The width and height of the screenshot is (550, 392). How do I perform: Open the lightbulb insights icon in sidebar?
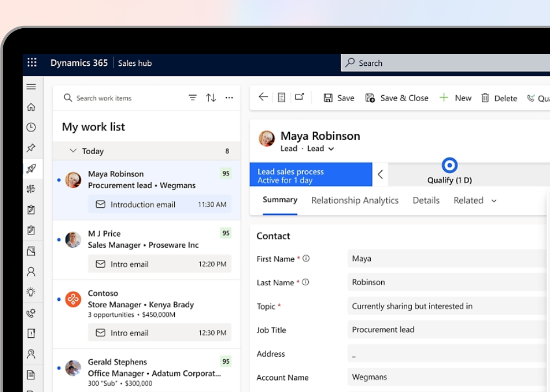click(x=31, y=292)
